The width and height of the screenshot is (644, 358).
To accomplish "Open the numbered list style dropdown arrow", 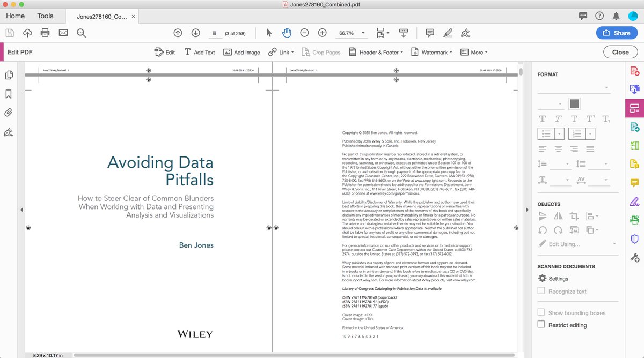I will [x=591, y=133].
